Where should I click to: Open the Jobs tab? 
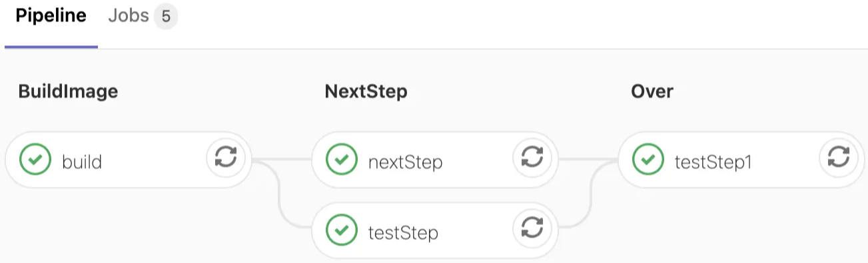[129, 17]
